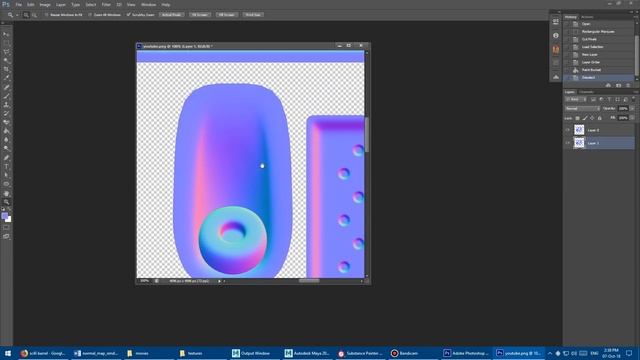Open the Window menu
This screenshot has height=360, width=640.
[149, 4]
